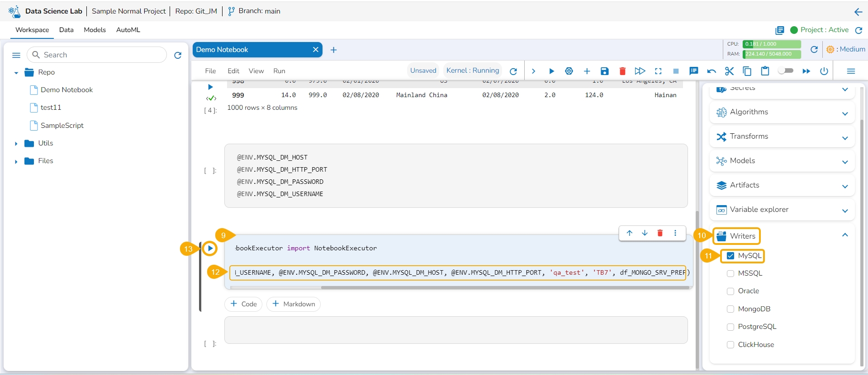Click the red delete cell icon in toolbar
Viewport: 868px width, 375px height.
pyautogui.click(x=622, y=71)
